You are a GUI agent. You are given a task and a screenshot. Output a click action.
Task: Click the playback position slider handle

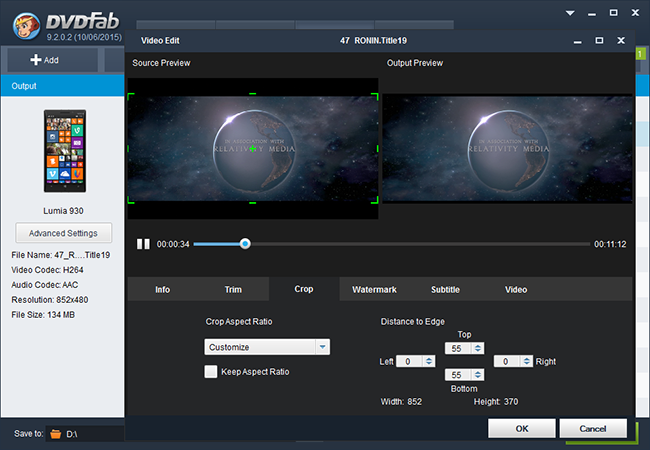coord(245,244)
